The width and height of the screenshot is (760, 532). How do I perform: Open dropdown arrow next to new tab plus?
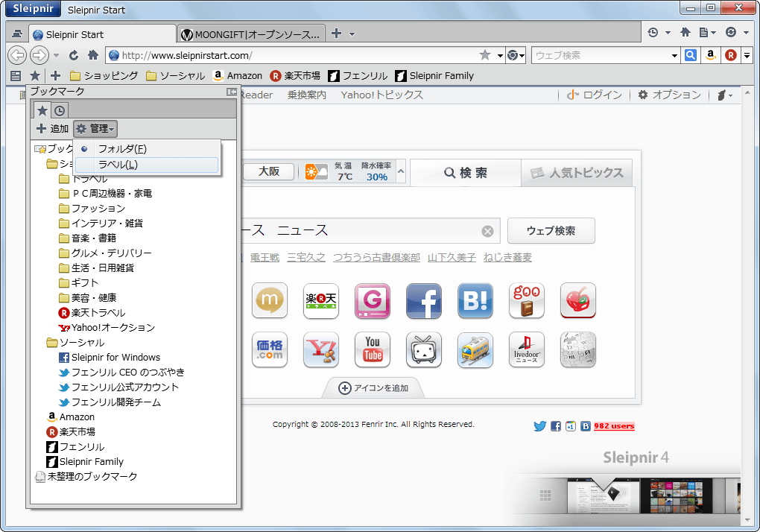click(x=352, y=34)
